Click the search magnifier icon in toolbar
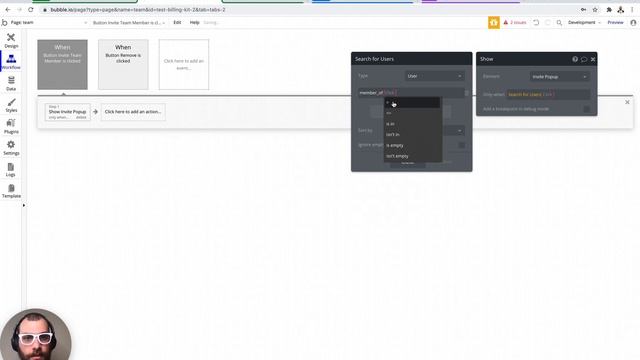640x360 pixels. coord(559,23)
